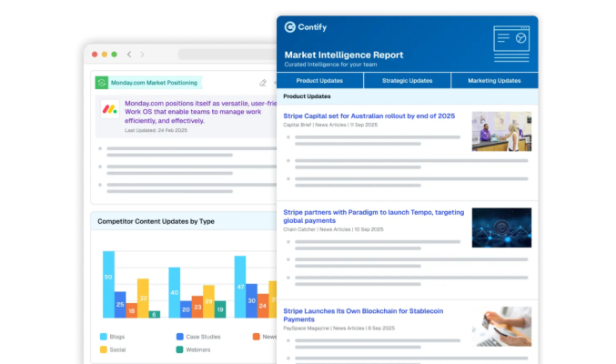
Task: Click the blue bar labeled 40
Action: tap(175, 292)
